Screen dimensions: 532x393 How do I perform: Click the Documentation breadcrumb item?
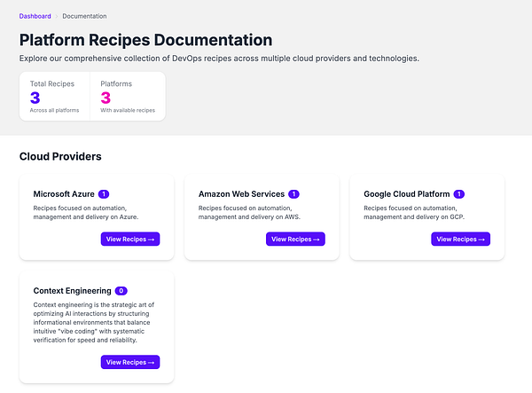click(84, 16)
